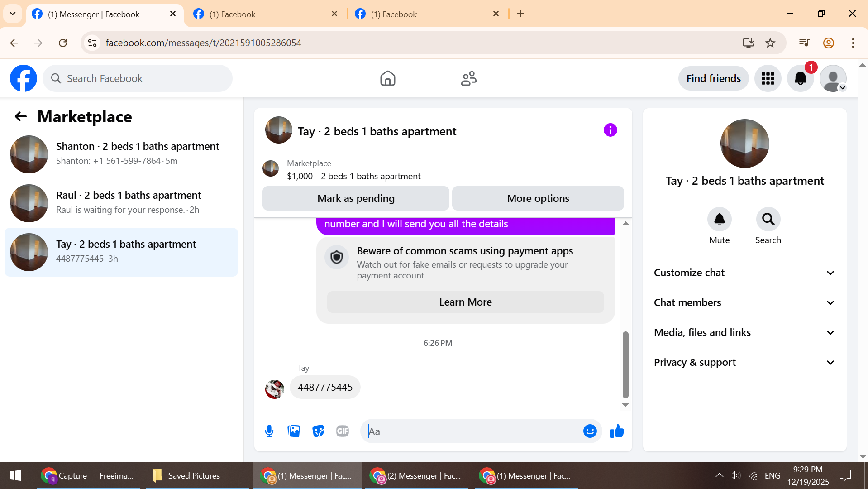Click the chat scrollbar thumb
The width and height of the screenshot is (868, 489).
(x=625, y=364)
